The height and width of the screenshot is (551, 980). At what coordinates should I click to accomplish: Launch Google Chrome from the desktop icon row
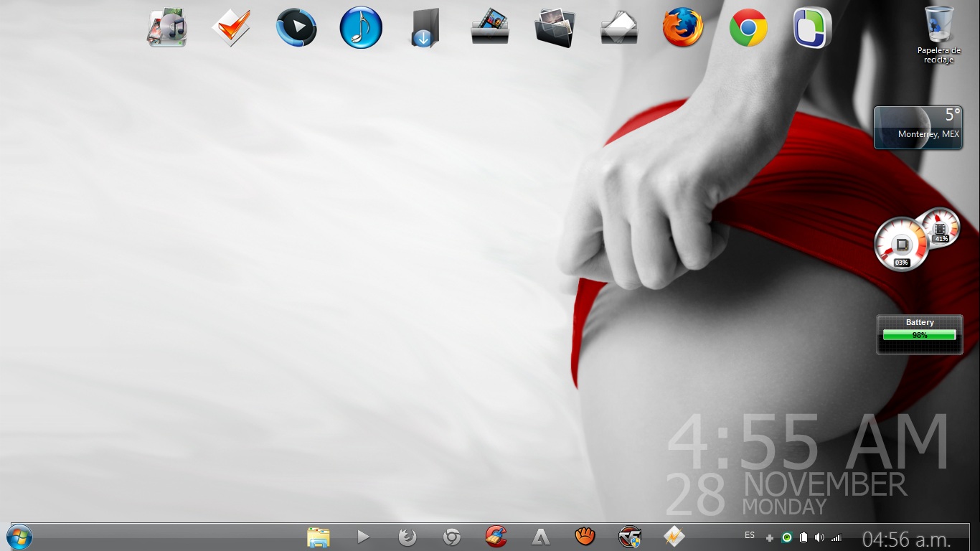pos(748,28)
